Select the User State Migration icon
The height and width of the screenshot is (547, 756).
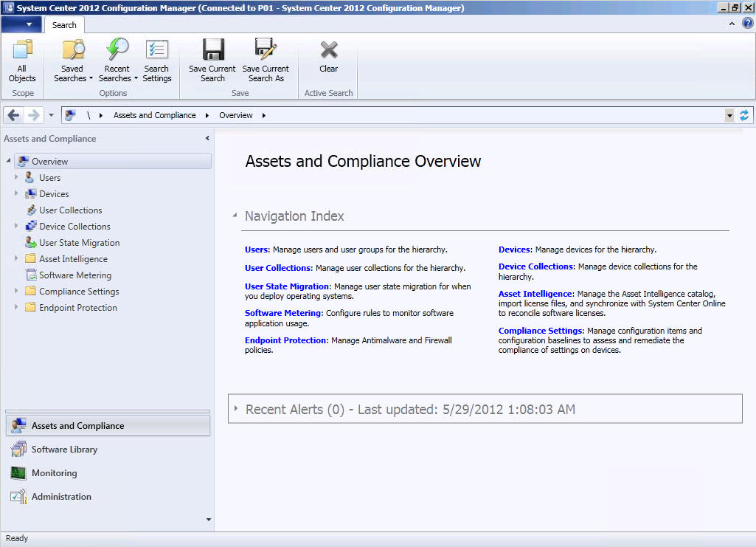point(31,243)
